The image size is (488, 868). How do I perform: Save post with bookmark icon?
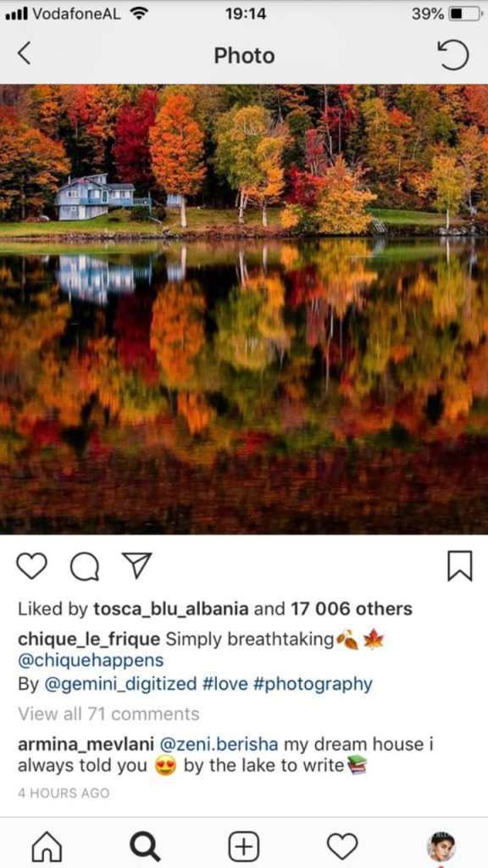460,565
